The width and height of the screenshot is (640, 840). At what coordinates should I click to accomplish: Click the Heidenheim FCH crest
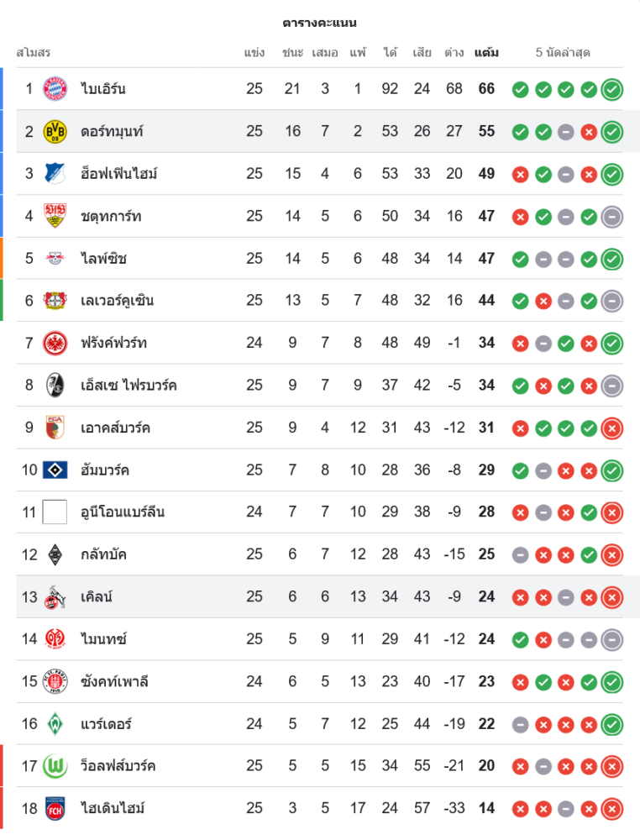[55, 808]
